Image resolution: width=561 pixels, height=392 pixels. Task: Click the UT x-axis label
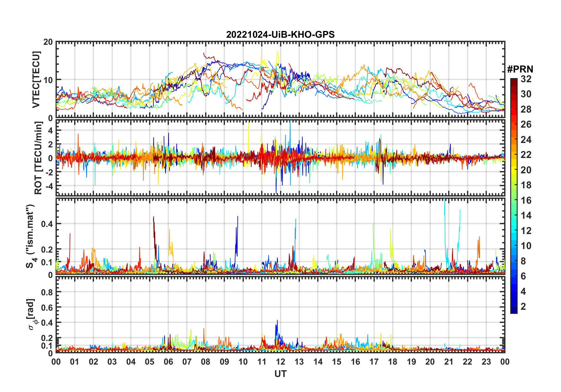coord(280,374)
